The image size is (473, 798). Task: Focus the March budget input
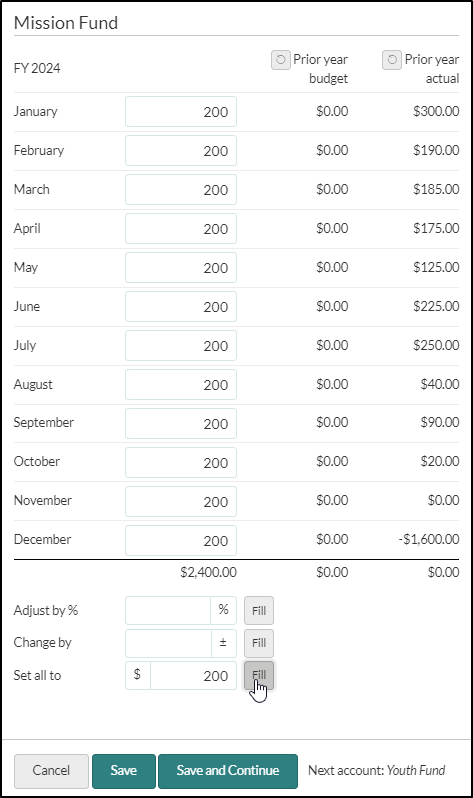(181, 189)
